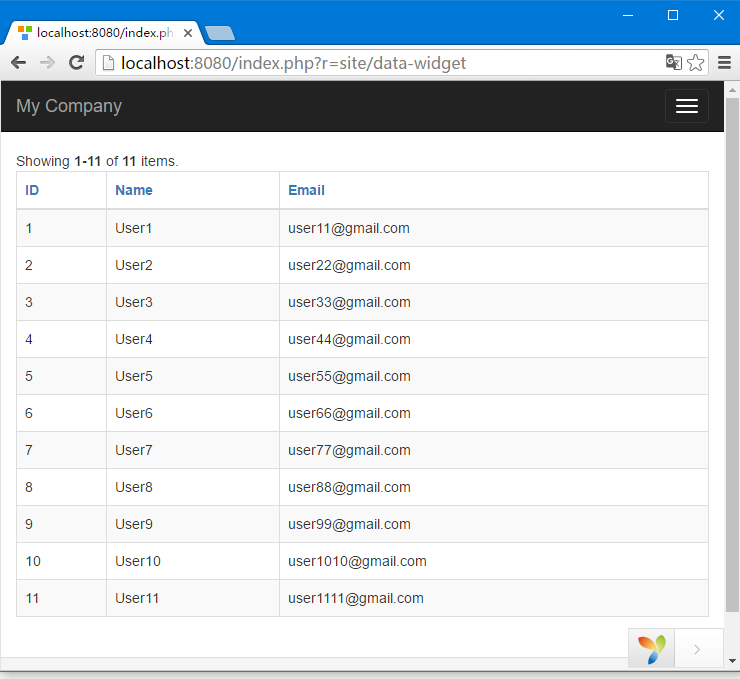Viewport: 740px width, 679px height.
Task: Select the User9 name cell
Action: (x=193, y=524)
